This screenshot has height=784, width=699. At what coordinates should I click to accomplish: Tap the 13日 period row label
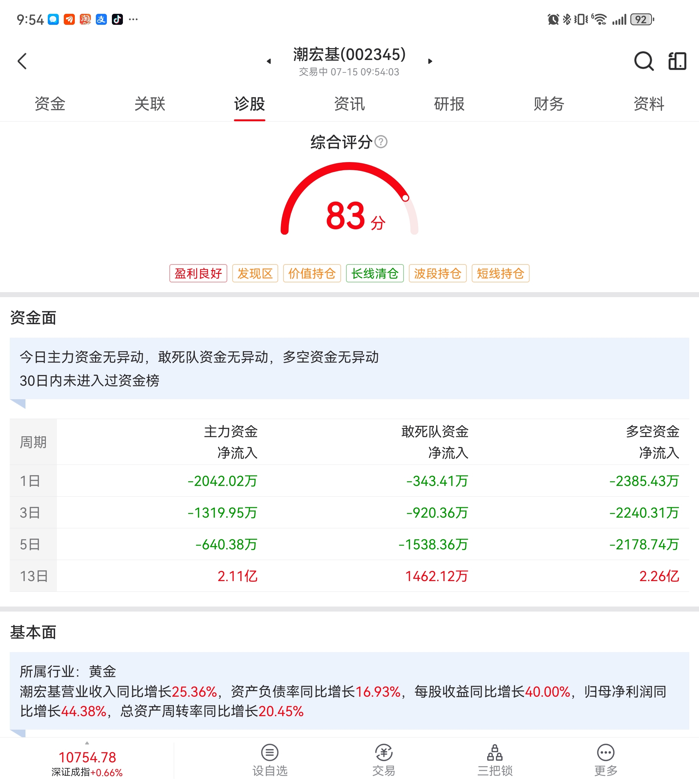(x=33, y=576)
